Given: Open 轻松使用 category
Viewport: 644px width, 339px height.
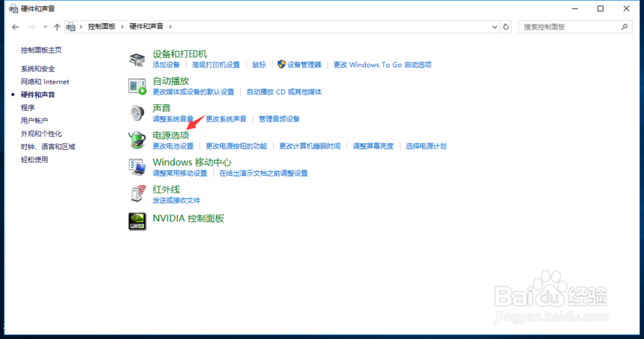Looking at the screenshot, I should [34, 160].
